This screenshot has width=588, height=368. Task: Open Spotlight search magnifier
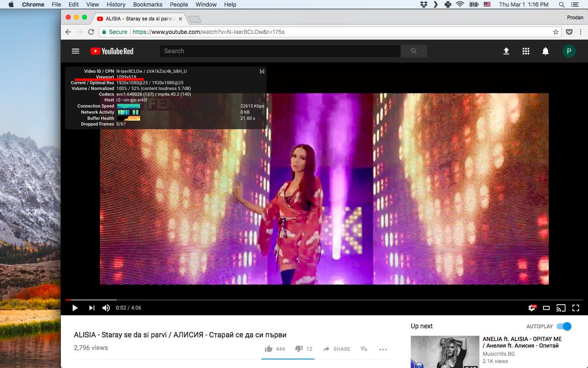(562, 4)
